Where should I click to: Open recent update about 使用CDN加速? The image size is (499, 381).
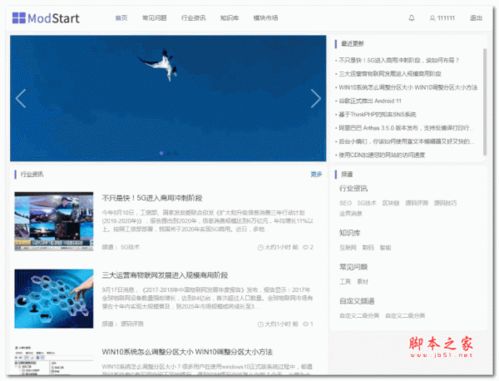(382, 155)
